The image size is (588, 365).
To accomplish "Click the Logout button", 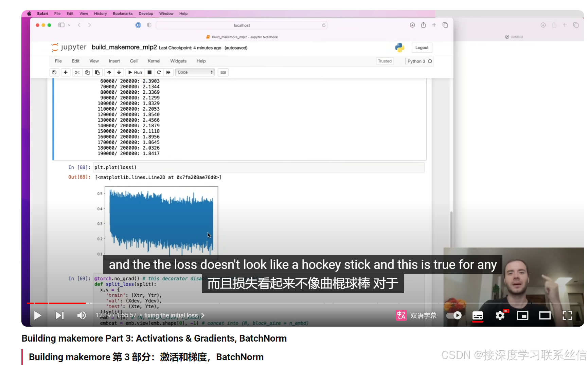I will point(422,48).
